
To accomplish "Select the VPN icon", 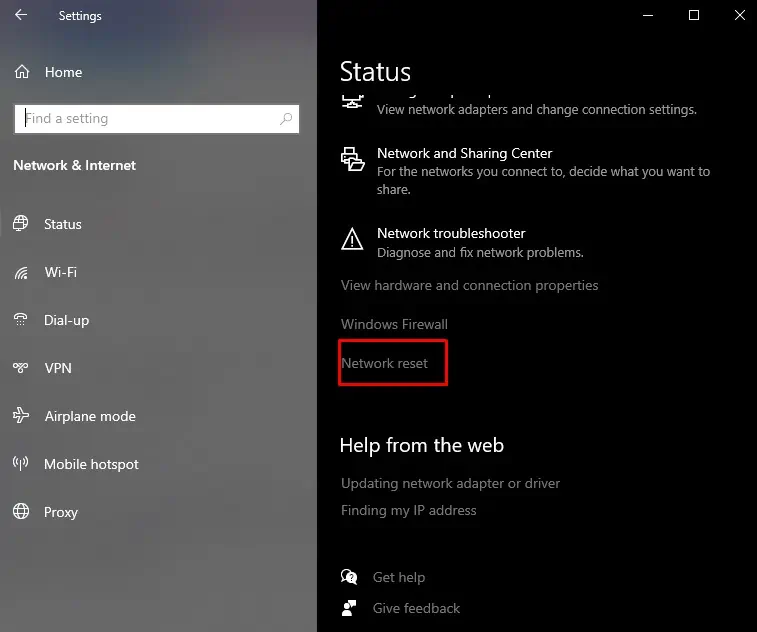I will click(x=21, y=368).
